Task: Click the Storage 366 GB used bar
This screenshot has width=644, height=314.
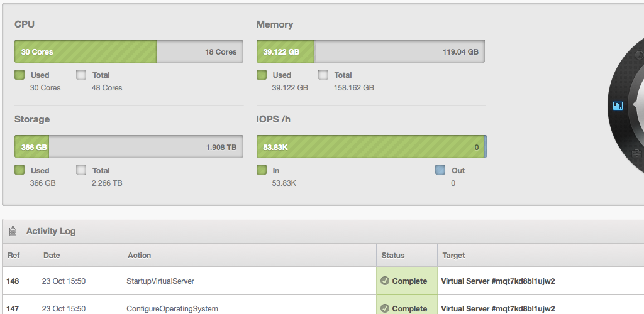Action: tap(31, 147)
